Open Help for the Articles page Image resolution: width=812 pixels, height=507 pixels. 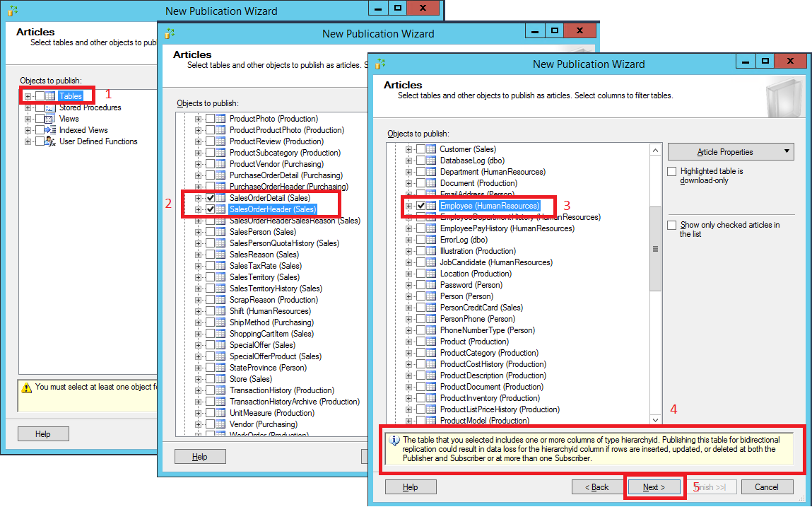tap(411, 486)
